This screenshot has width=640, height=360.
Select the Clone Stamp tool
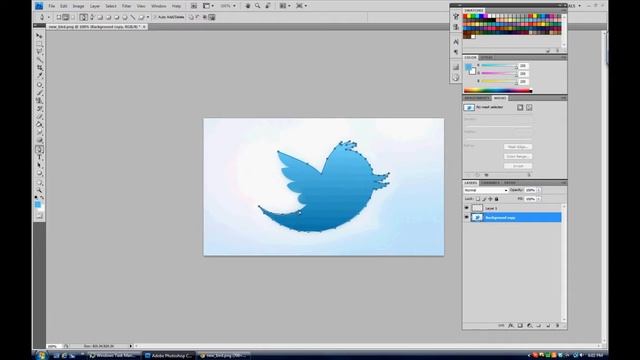click(x=39, y=100)
